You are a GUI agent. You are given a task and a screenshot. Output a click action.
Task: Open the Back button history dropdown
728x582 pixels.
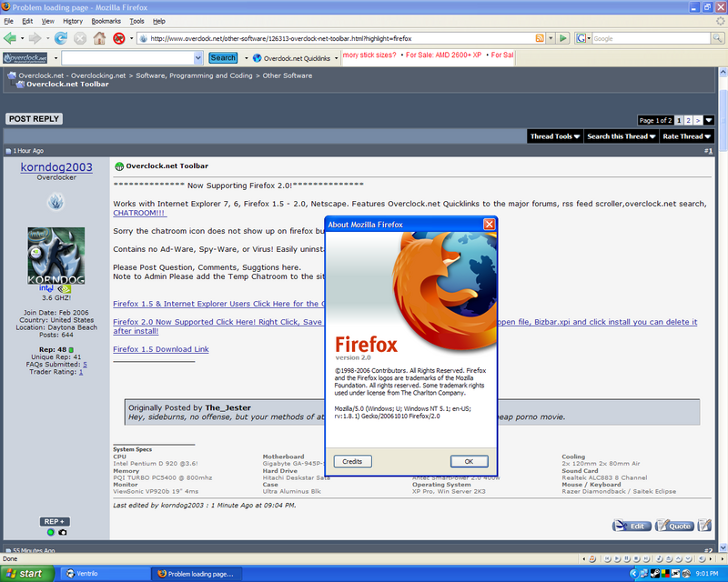22,38
